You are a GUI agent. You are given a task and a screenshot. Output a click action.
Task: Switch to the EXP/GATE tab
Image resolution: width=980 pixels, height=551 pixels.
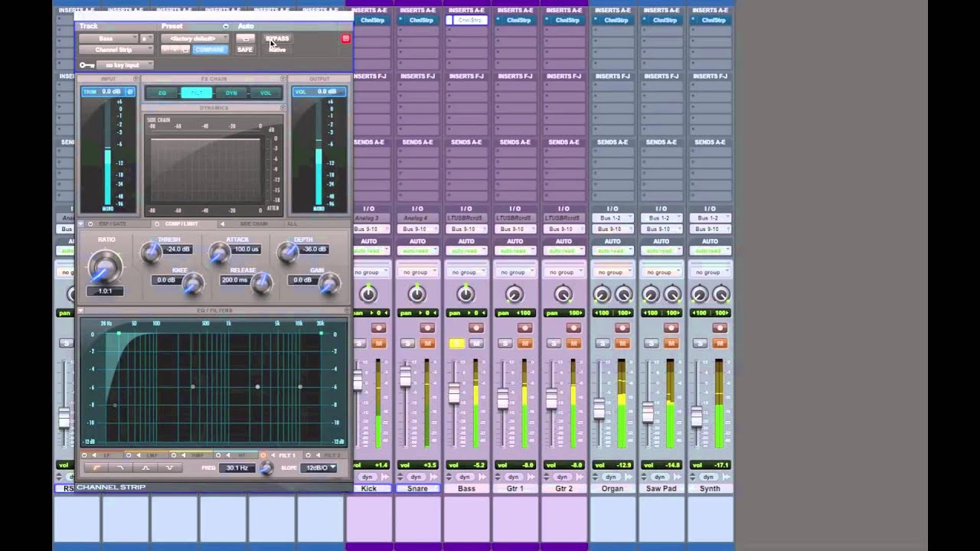click(113, 224)
